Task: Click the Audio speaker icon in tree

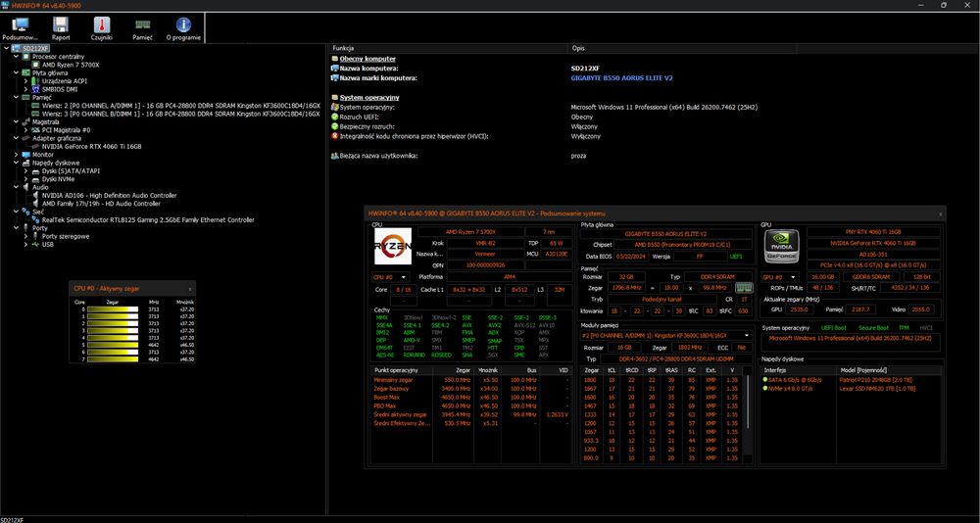Action: point(25,187)
